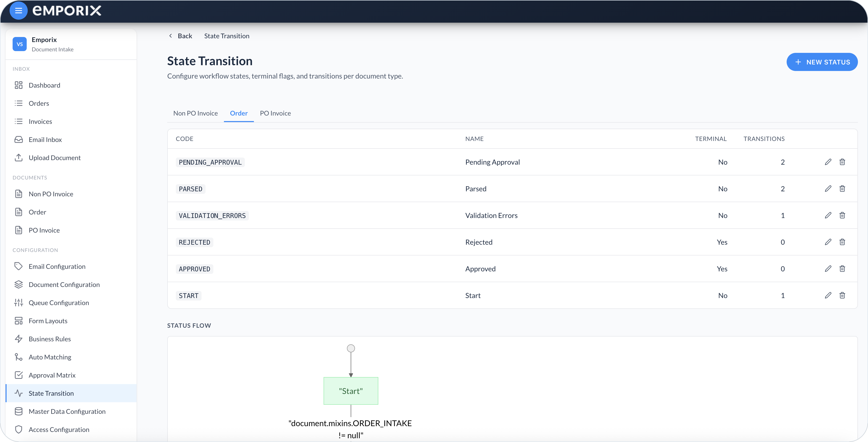Click the Upload Document arrow icon

pos(19,158)
